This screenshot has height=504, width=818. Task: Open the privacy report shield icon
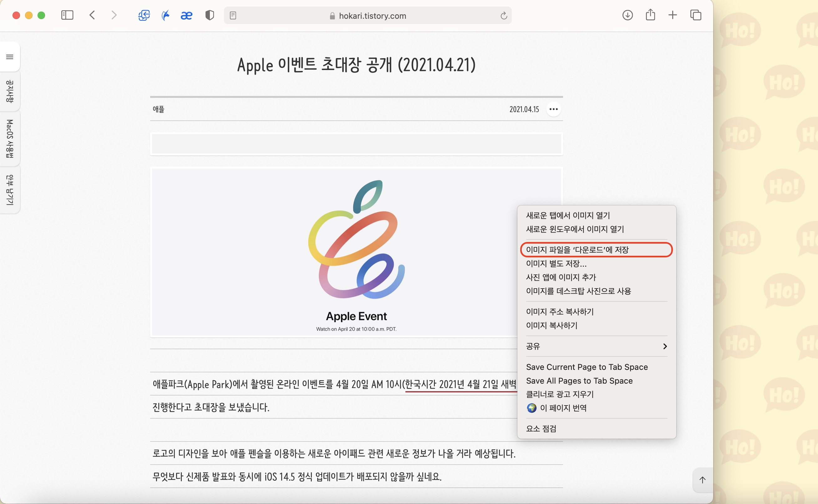[x=209, y=15]
